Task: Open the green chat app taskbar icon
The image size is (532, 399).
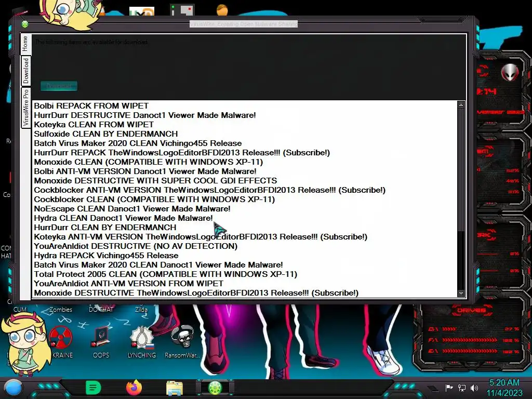Action: 94,388
